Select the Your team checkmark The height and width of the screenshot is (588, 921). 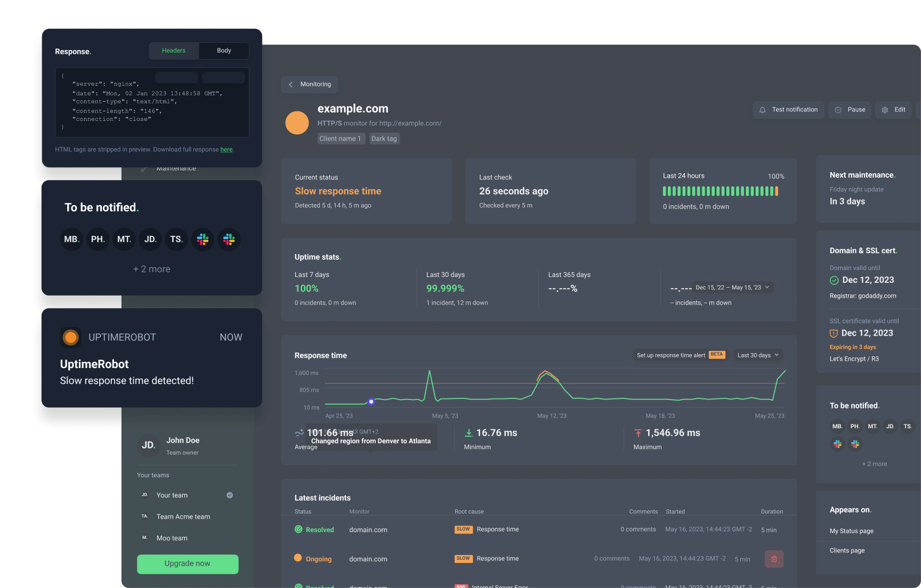(230, 495)
